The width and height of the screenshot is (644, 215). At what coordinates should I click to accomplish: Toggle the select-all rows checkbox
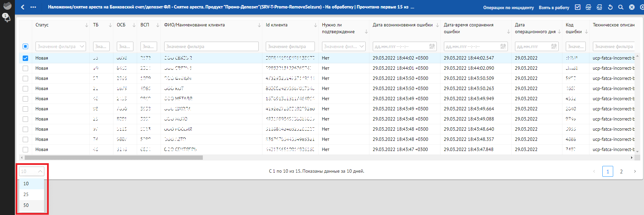coord(25,46)
